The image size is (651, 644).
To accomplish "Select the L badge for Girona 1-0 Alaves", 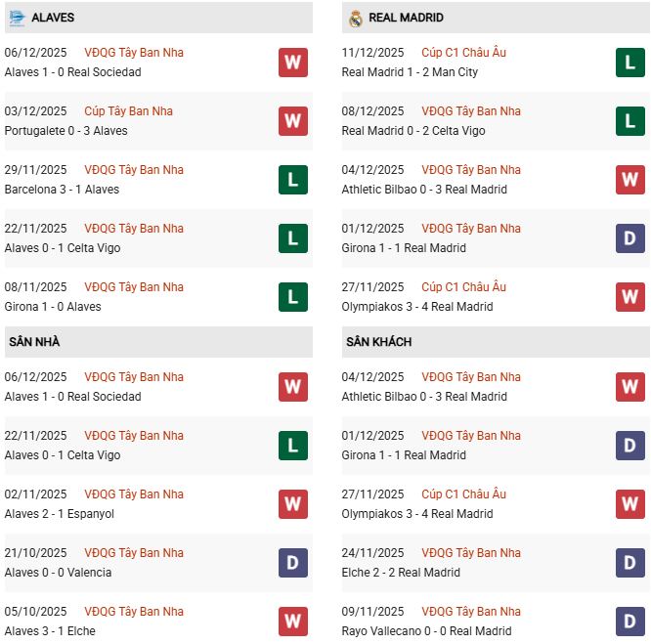I will click(x=292, y=297).
